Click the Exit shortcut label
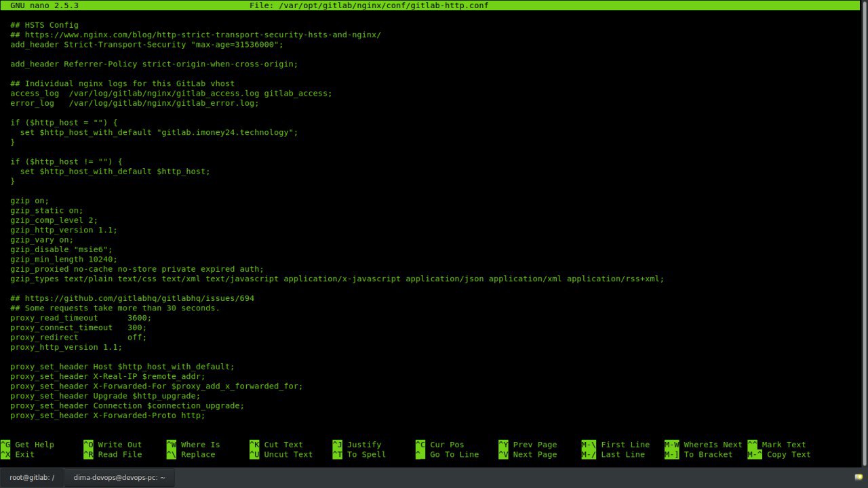Viewport: 868px width, 488px height. tap(24, 454)
